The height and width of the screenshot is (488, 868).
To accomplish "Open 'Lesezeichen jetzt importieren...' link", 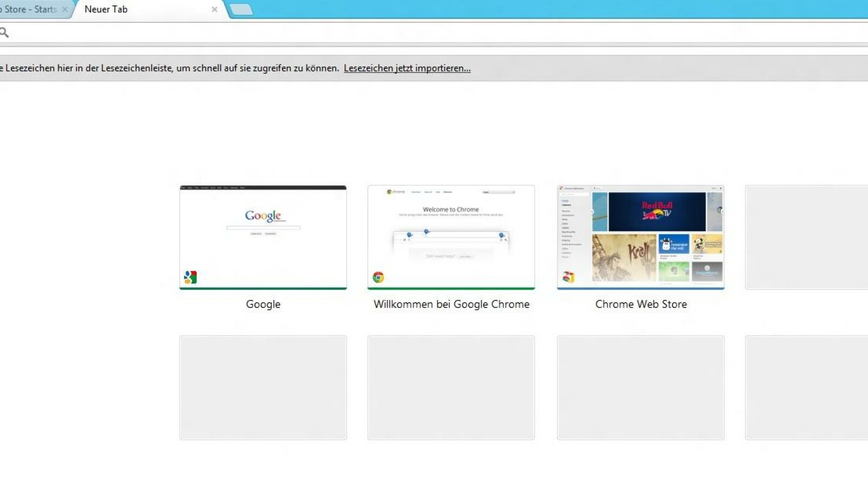I will [x=406, y=68].
